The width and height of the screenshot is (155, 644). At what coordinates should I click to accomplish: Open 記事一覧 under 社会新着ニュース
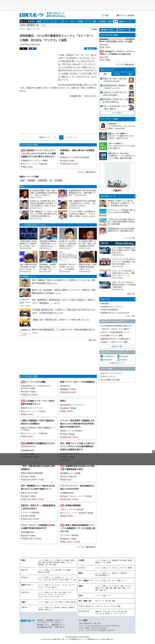pyautogui.click(x=92, y=340)
